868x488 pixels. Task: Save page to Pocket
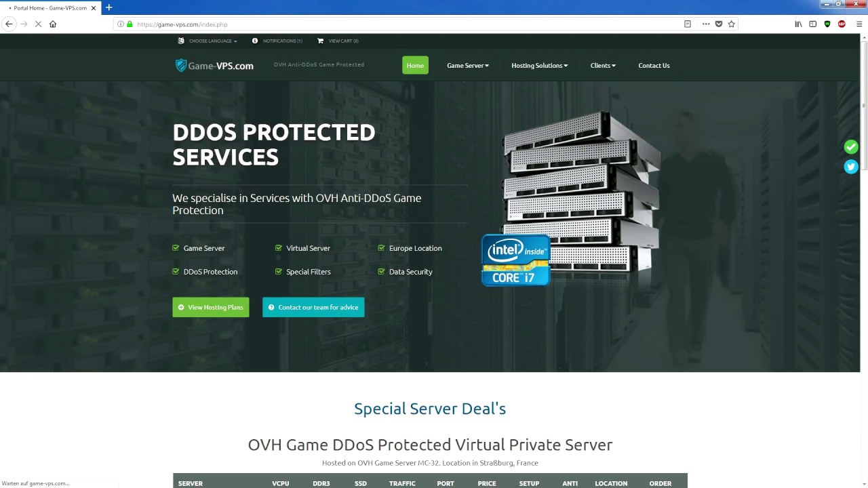[x=719, y=24]
